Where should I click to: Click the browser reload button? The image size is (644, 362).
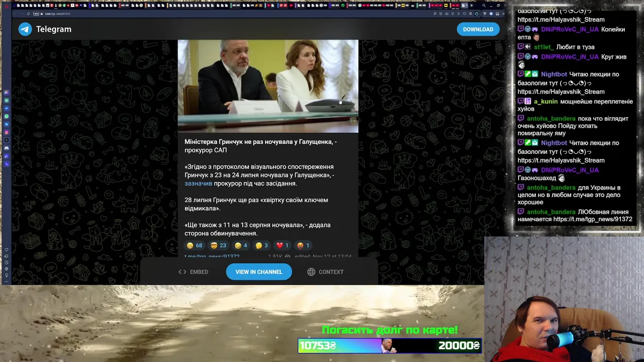point(28,14)
